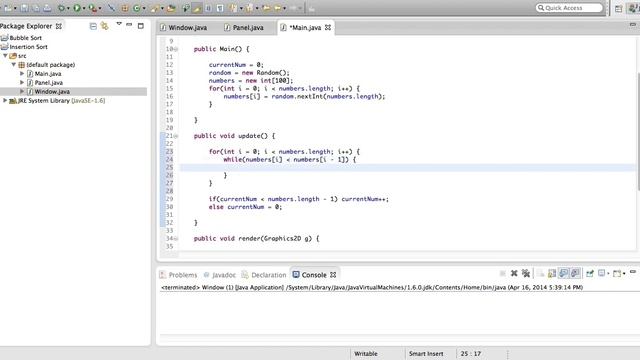Open the Javadoc tab
Screen dimensions: 640x360
(220, 275)
